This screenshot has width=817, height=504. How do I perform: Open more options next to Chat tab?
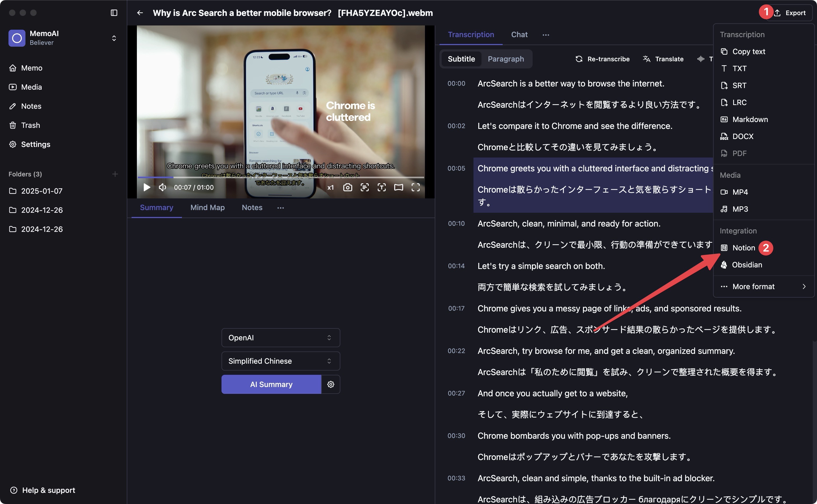(546, 35)
